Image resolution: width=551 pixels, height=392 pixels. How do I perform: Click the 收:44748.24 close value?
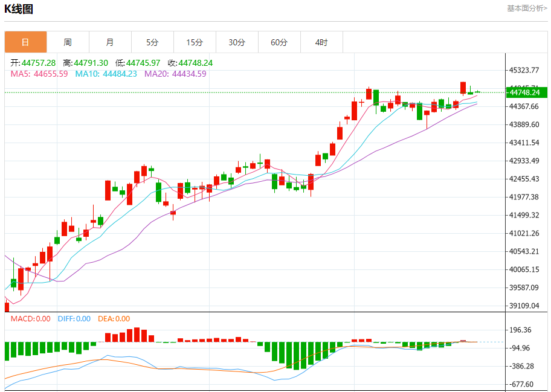(190, 63)
